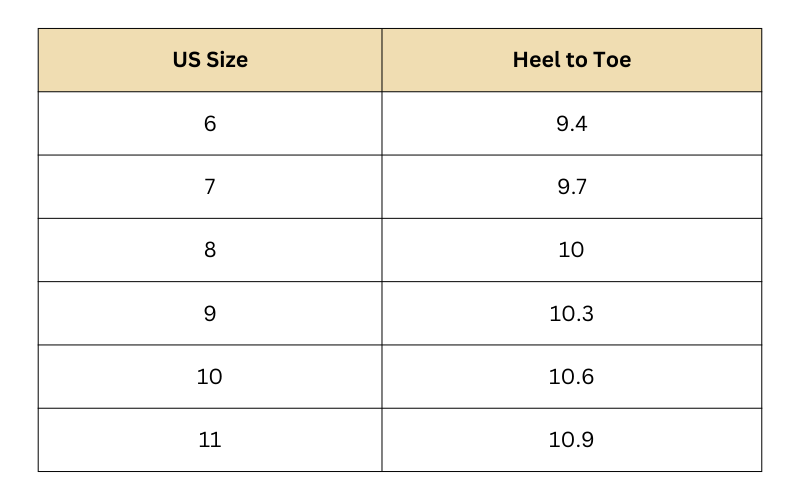This screenshot has width=800, height=500.
Task: Select heel to toe measurement for size 7
Action: [x=571, y=187]
